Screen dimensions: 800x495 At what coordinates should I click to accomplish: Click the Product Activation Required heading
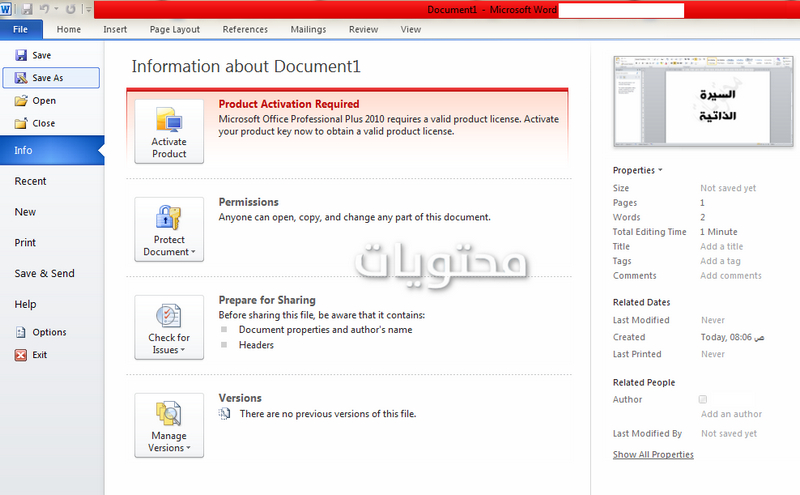pyautogui.click(x=289, y=104)
